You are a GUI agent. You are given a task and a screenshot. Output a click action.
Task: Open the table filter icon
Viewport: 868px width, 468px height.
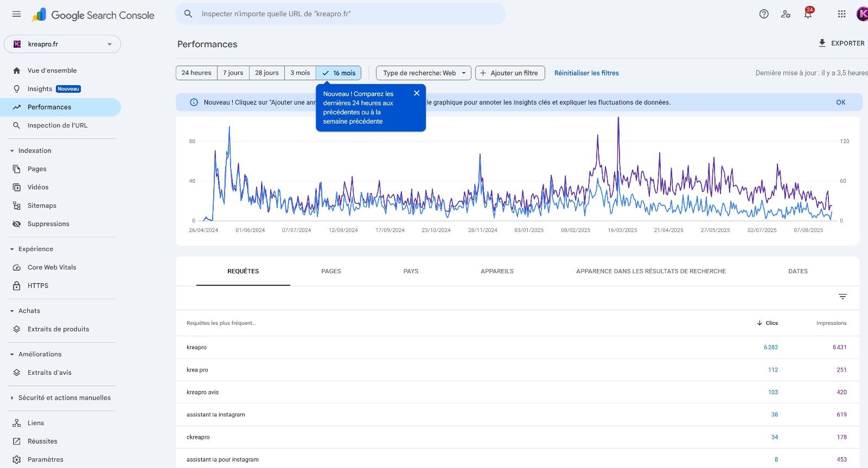(x=843, y=297)
